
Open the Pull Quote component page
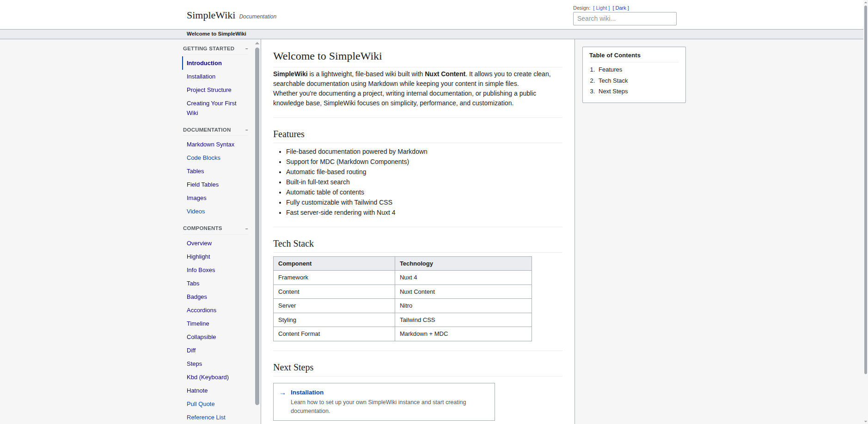[201, 404]
